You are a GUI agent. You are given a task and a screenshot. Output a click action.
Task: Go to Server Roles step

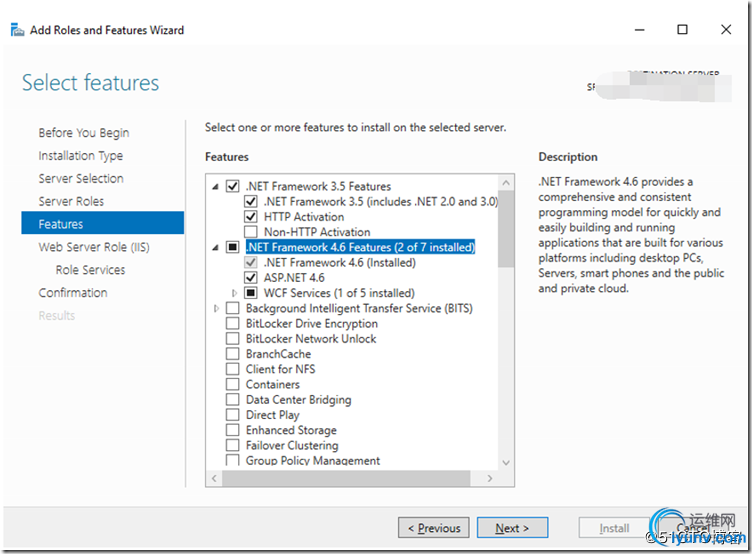[71, 201]
